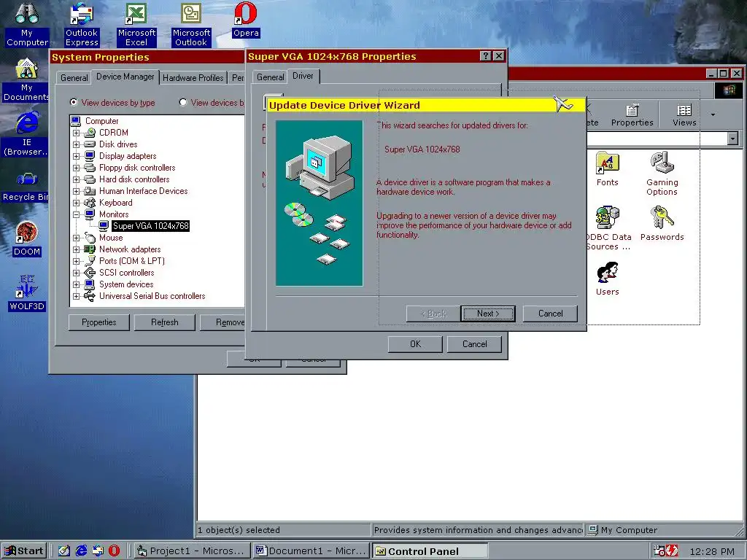
Task: Click OK in Super VGA Properties dialog
Action: click(x=415, y=344)
